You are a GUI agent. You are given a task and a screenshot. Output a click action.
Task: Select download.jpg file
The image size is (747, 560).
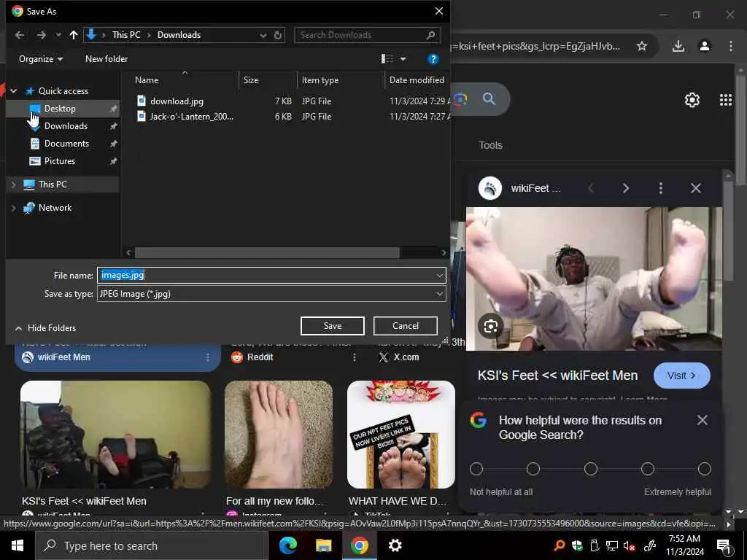177,101
